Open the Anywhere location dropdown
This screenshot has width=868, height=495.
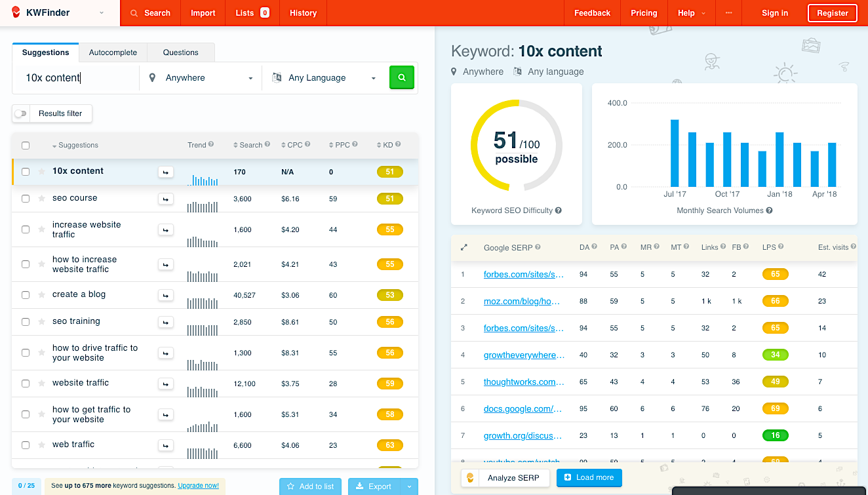coord(201,77)
